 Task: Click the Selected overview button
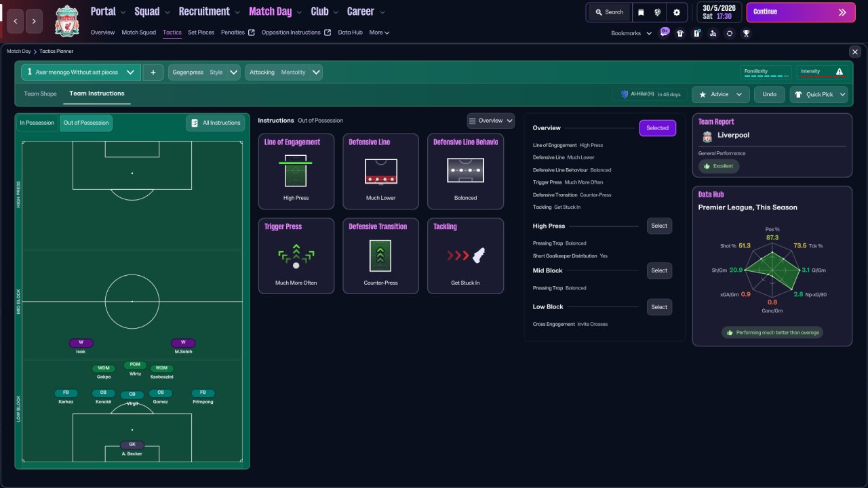point(657,128)
